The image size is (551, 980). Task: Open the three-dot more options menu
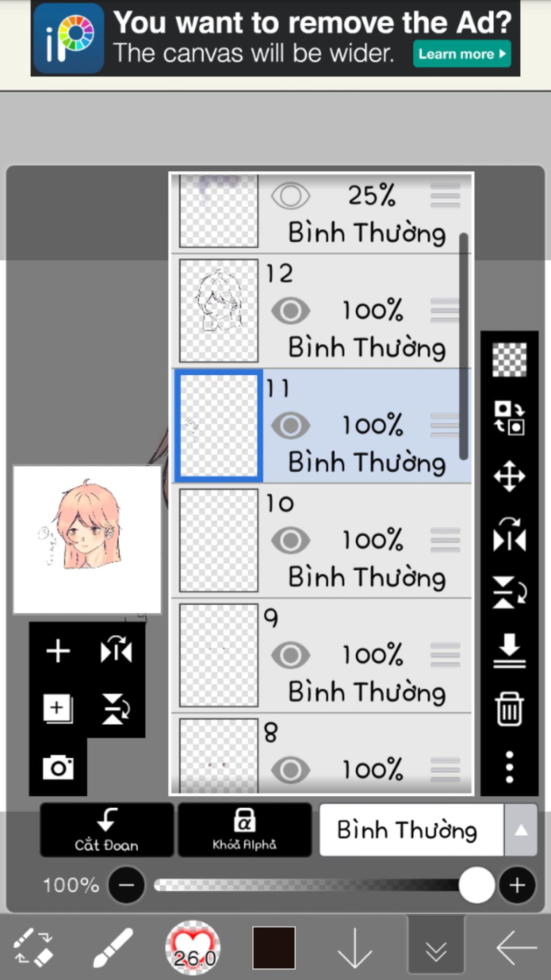point(509,767)
